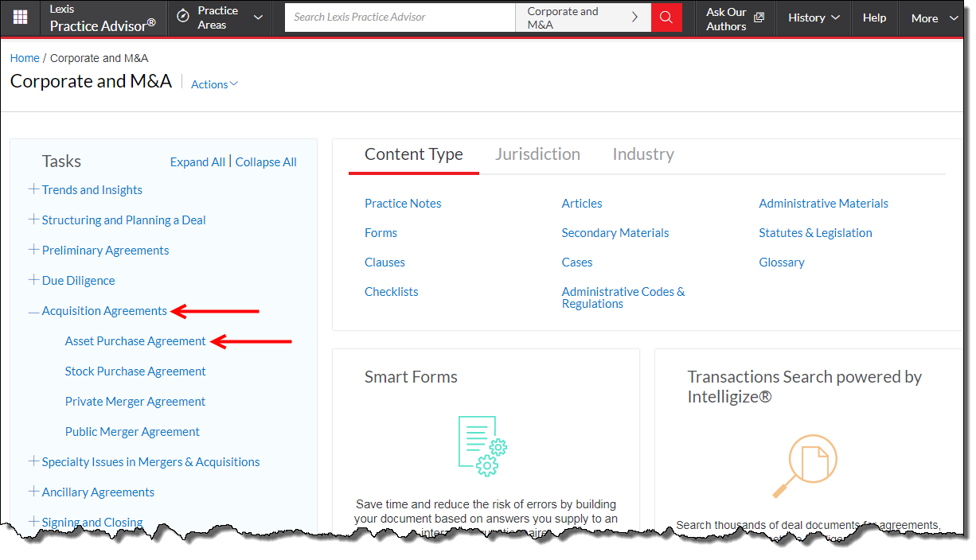Open the Actions dropdown
Screen dimensions: 976x560
tap(215, 84)
